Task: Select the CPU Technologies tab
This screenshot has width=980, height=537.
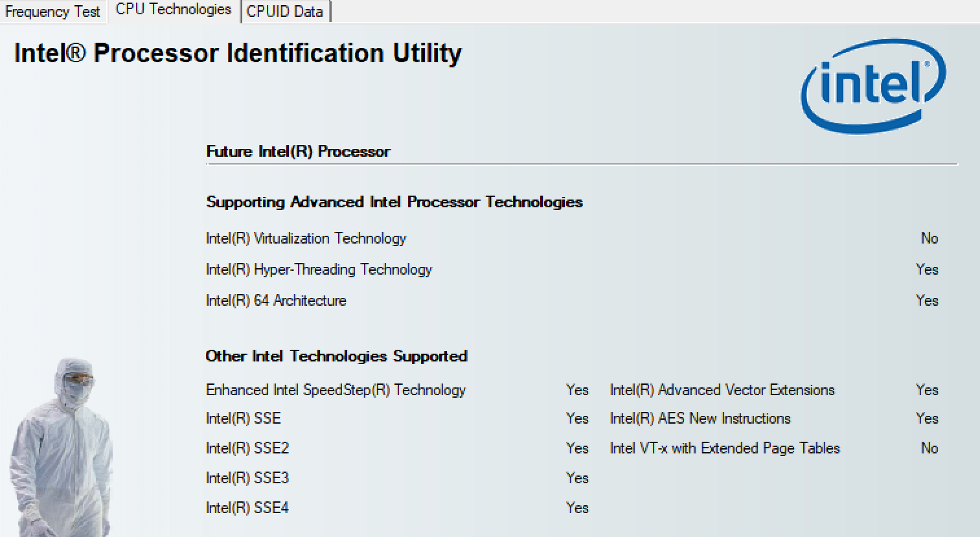Action: click(x=173, y=10)
